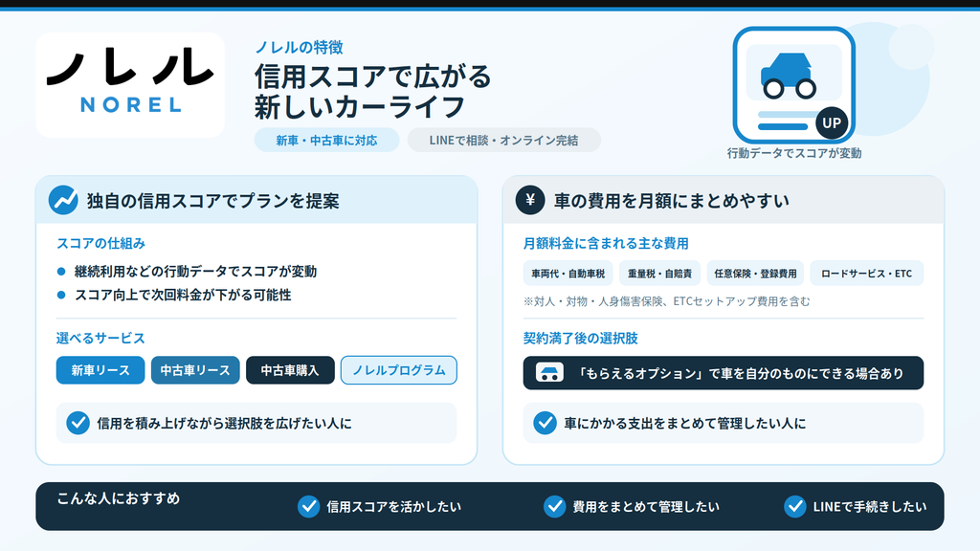Click the note ※対人・対物・人身傷害保険
The image size is (980, 551).
point(667,301)
